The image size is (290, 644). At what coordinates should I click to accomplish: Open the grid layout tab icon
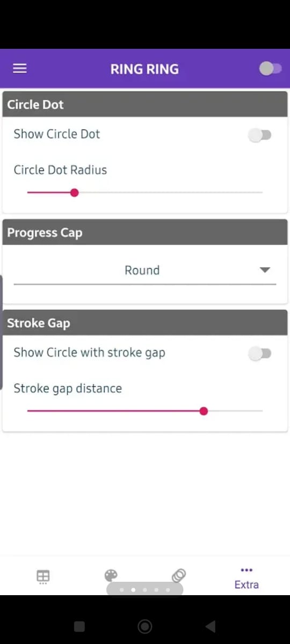coord(43,577)
